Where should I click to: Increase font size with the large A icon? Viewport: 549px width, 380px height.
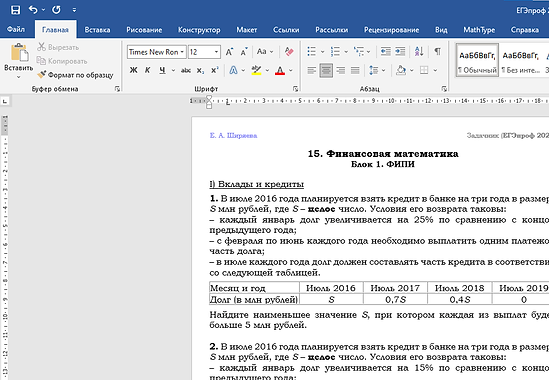(x=229, y=52)
